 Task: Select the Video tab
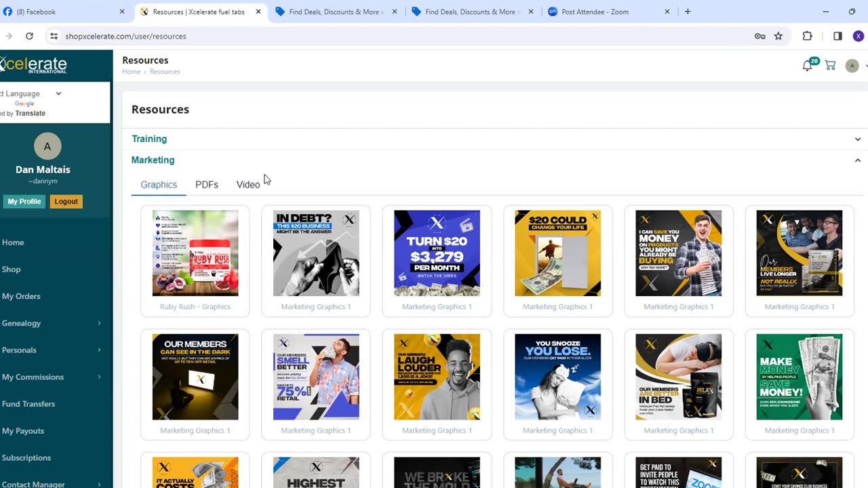tap(248, 184)
